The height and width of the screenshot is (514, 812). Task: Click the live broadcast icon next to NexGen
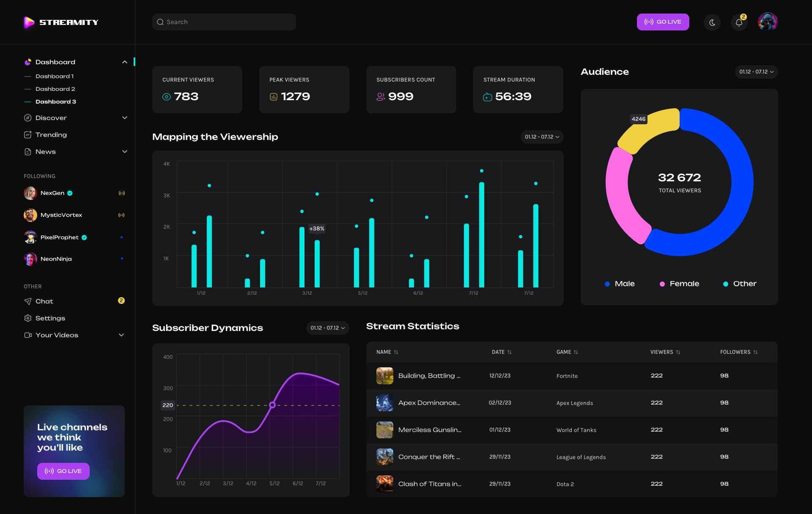[122, 193]
